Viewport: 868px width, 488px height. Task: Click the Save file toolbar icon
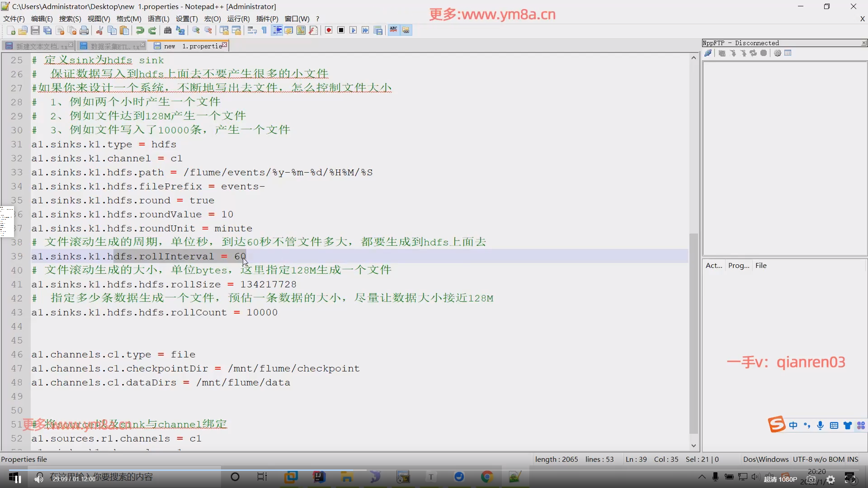pos(35,30)
